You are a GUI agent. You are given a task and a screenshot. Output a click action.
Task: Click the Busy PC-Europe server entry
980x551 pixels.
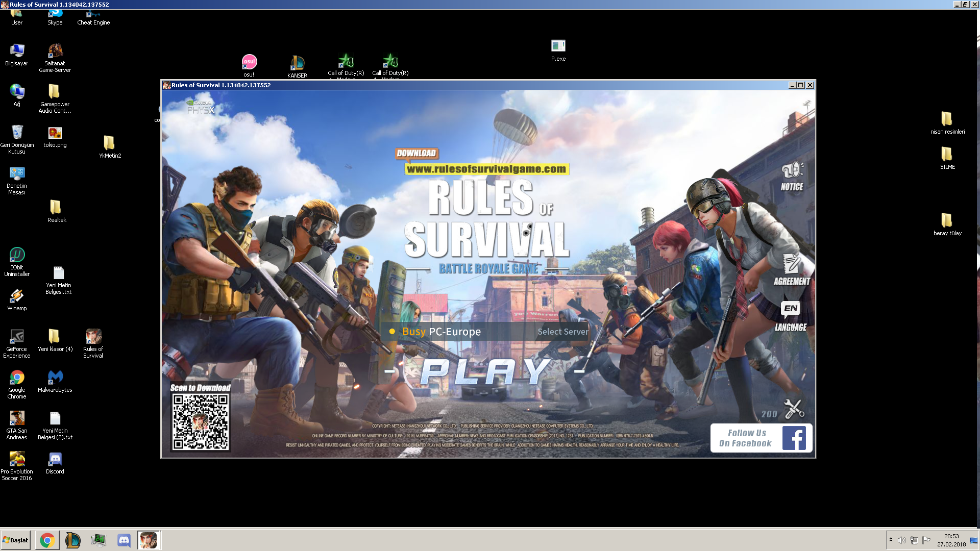441,332
